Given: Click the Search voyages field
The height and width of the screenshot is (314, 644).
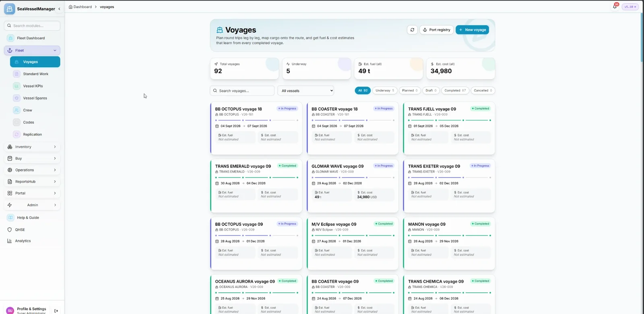Looking at the screenshot, I should [242, 91].
